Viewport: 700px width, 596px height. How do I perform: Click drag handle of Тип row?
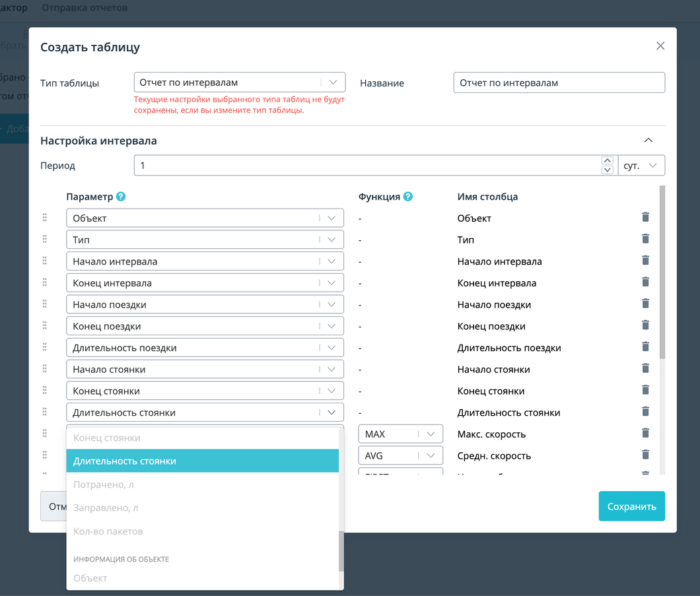(45, 239)
